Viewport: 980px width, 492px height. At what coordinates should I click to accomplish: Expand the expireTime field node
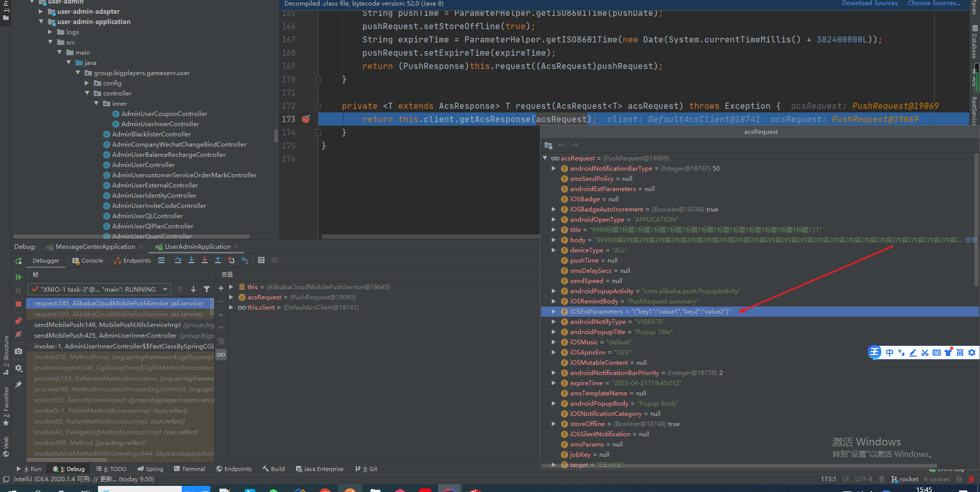554,383
